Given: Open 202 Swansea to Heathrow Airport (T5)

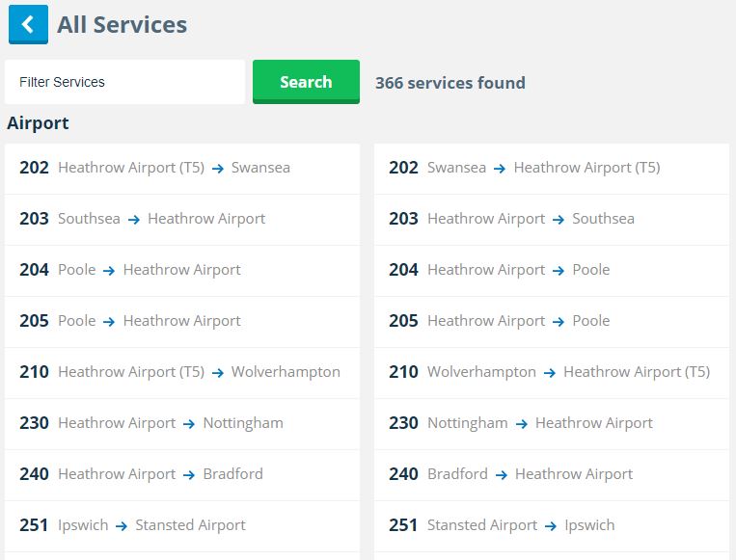Looking at the screenshot, I should (551, 168).
